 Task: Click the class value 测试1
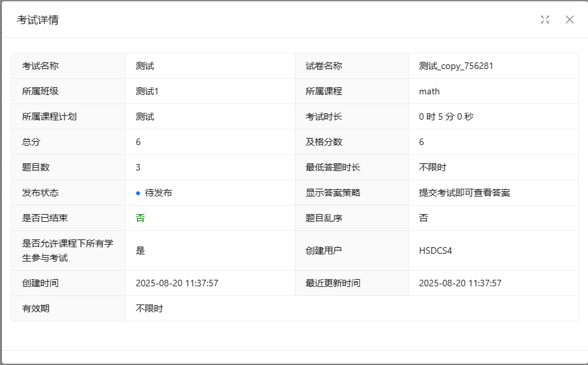147,91
